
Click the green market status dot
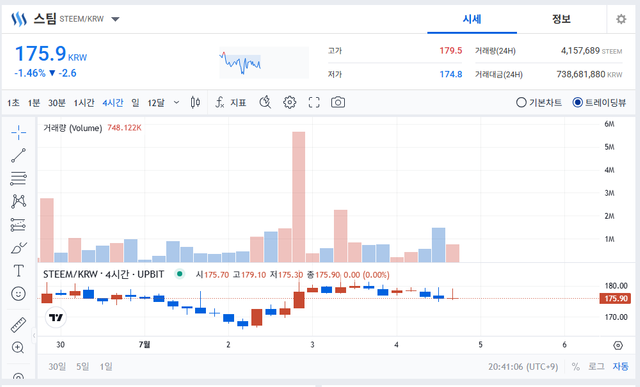tap(180, 274)
